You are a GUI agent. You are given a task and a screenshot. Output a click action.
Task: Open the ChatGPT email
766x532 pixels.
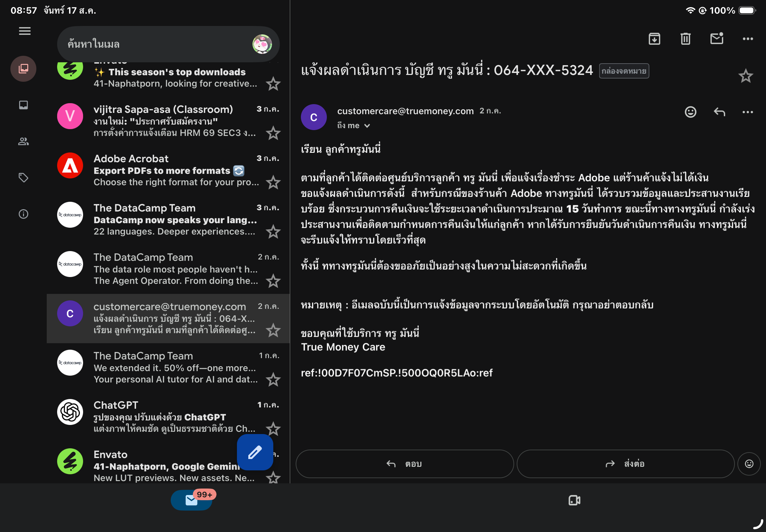tap(168, 417)
